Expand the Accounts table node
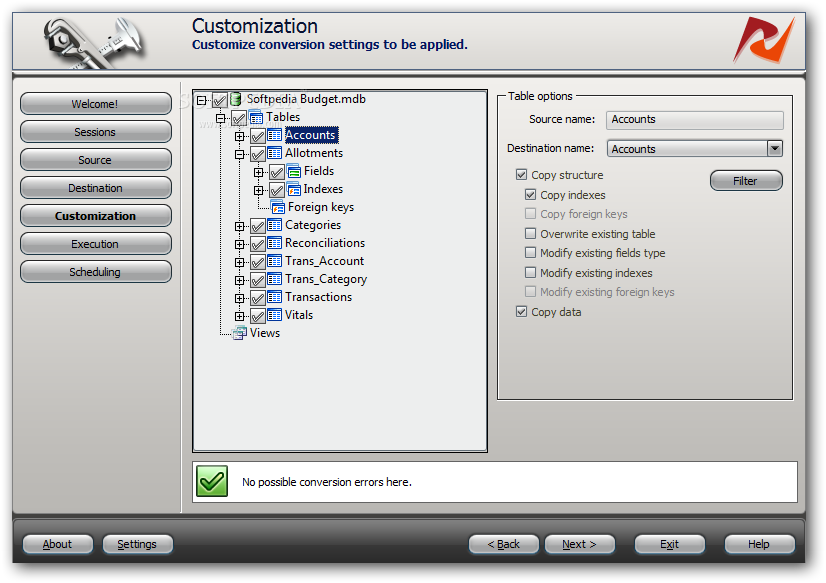Image resolution: width=826 pixels, height=583 pixels. pos(240,136)
